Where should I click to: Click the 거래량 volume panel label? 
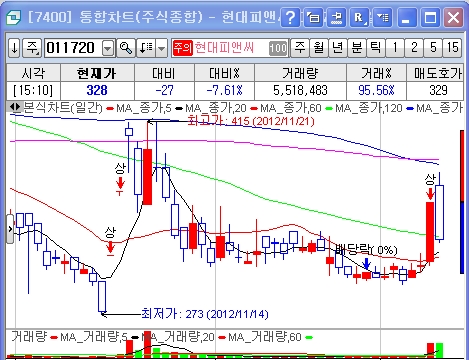(x=29, y=337)
